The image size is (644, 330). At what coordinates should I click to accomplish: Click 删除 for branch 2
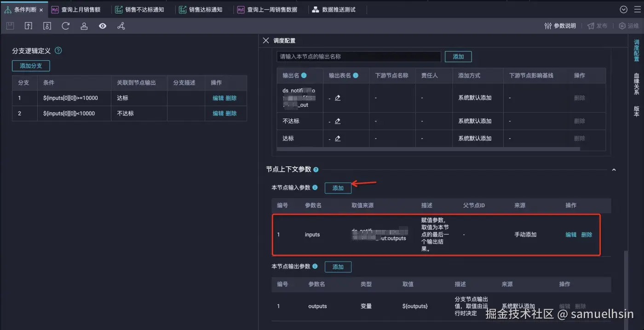[x=231, y=114]
